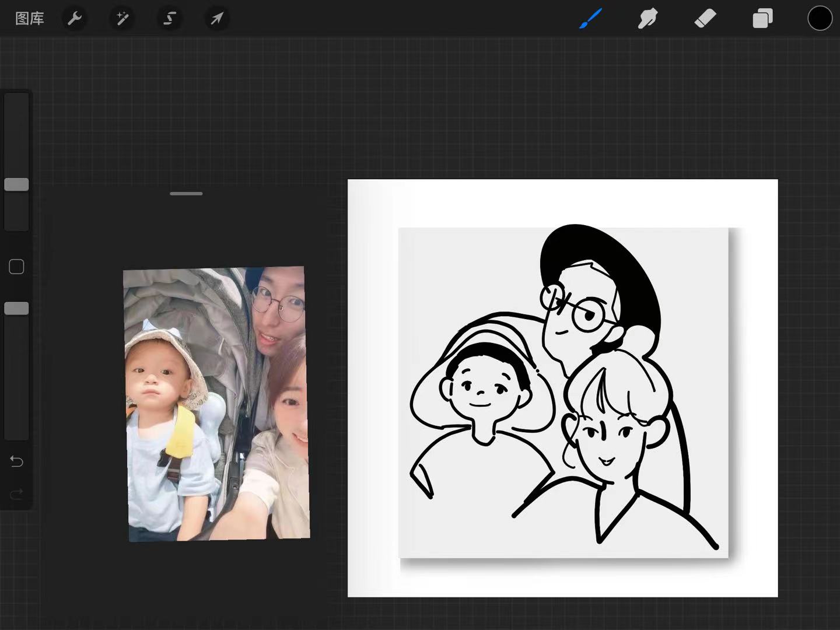The width and height of the screenshot is (840, 630).
Task: Click the reference window grab handle
Action: [186, 194]
